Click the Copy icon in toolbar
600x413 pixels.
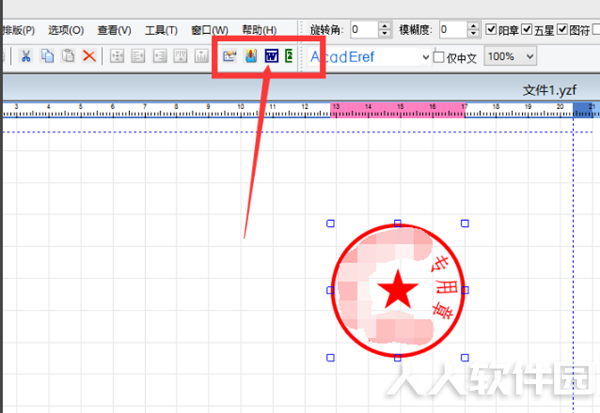pos(47,56)
